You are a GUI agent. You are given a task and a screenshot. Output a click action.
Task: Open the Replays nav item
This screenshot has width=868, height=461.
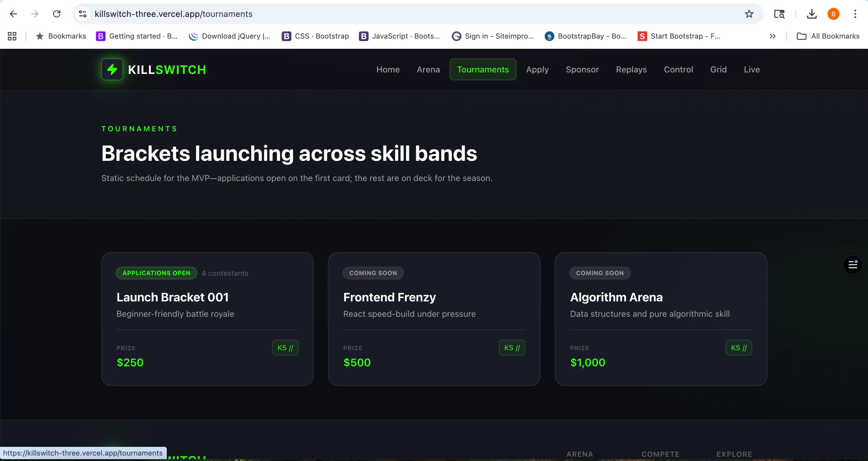coord(631,69)
